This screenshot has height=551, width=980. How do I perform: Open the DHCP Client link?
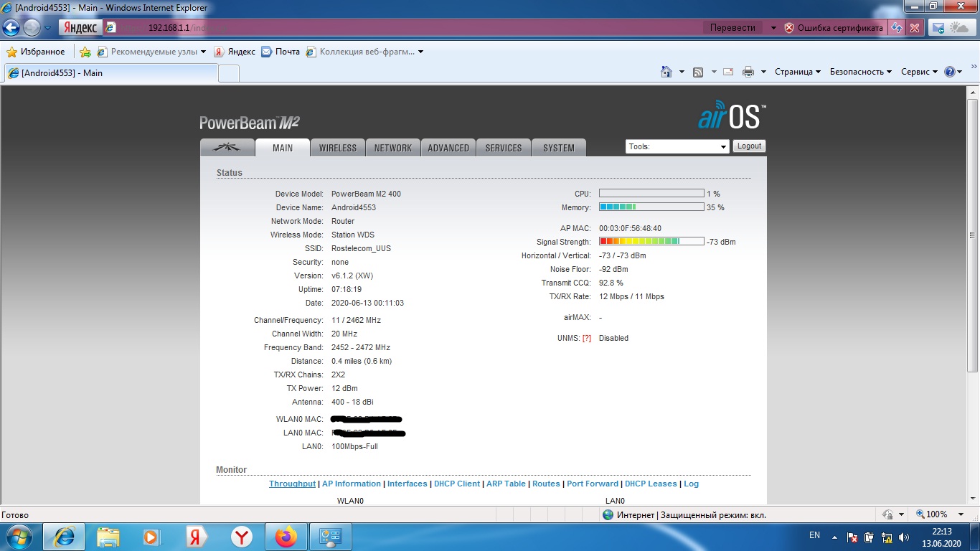tap(457, 484)
